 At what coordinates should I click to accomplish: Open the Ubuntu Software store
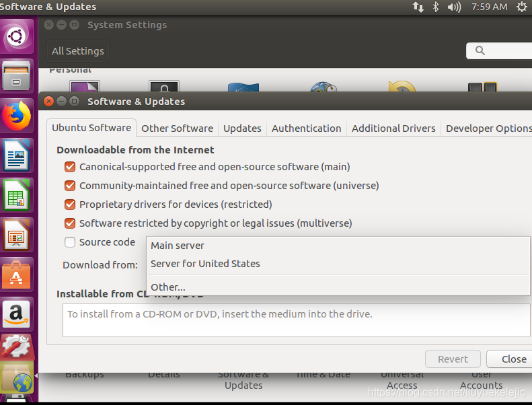click(x=17, y=274)
